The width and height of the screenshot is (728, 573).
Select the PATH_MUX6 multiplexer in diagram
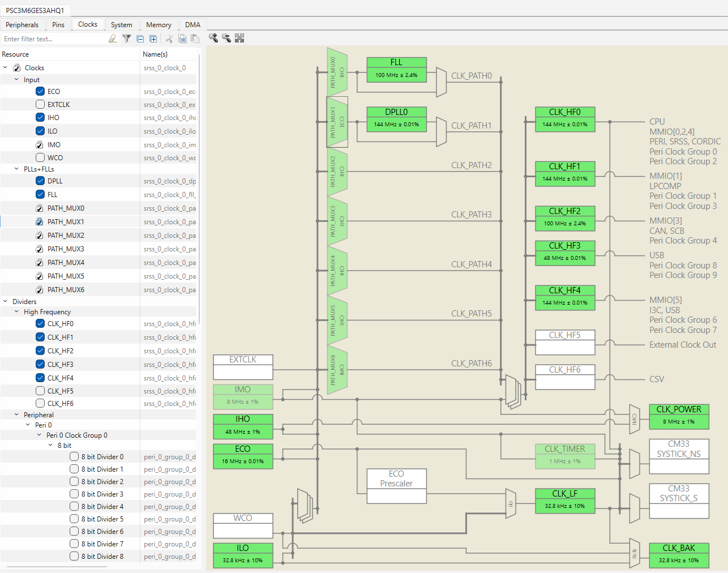(337, 370)
